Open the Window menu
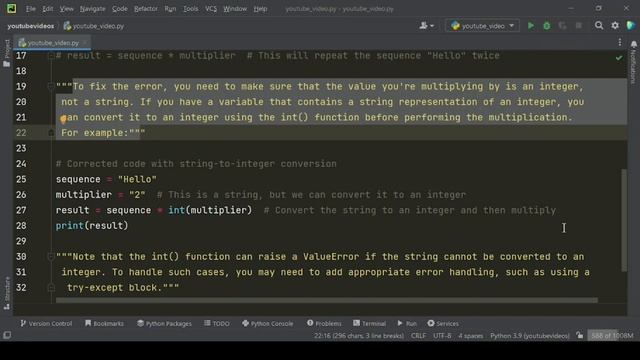This screenshot has height=360, width=640. [235, 9]
